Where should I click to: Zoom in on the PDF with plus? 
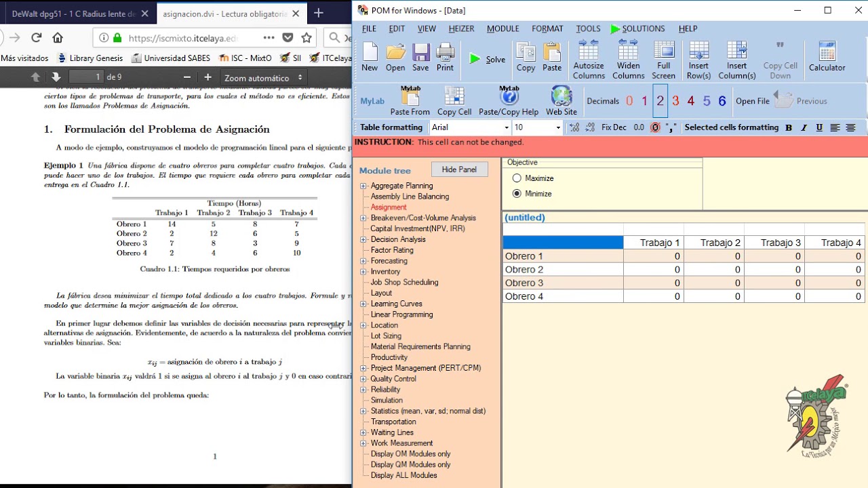tap(208, 77)
